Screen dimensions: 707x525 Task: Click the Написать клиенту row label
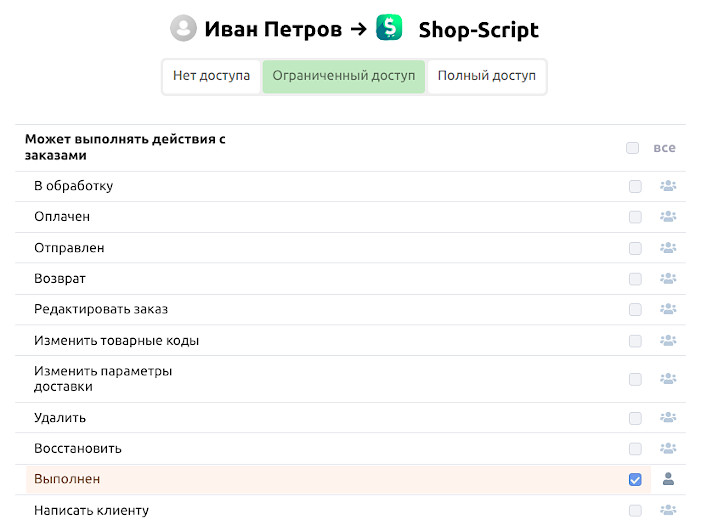pos(91,510)
